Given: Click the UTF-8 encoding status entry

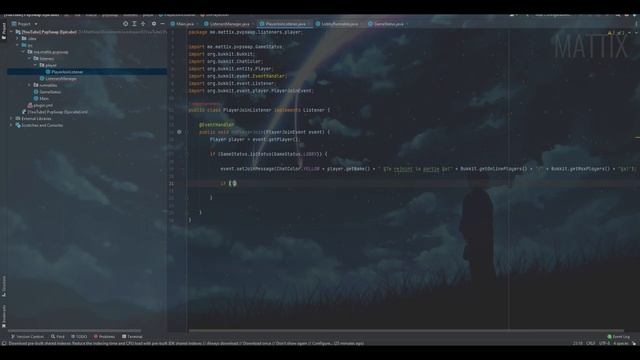Looking at the screenshot, I should pyautogui.click(x=604, y=343).
